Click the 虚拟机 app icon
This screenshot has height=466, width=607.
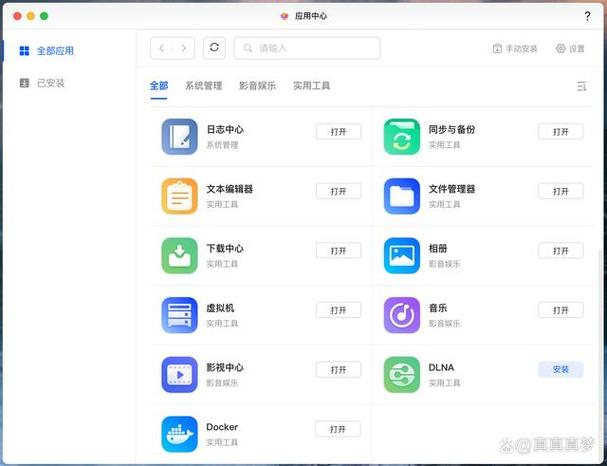click(179, 315)
